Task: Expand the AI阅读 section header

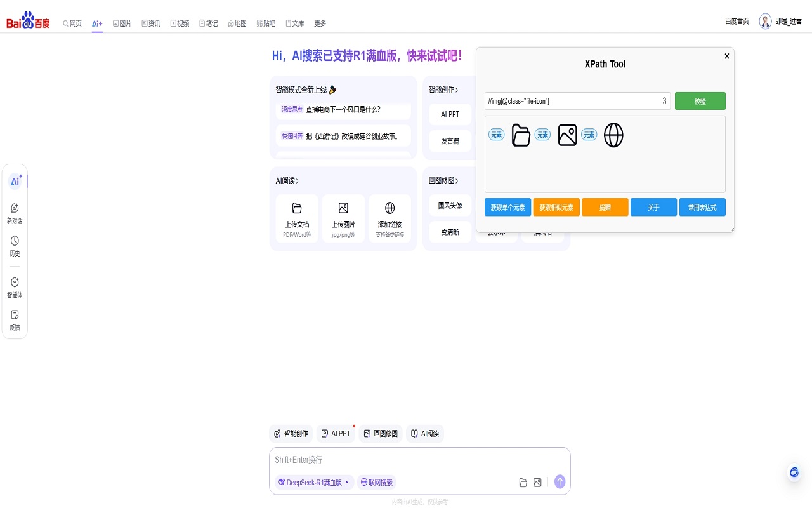Action: pyautogui.click(x=287, y=181)
